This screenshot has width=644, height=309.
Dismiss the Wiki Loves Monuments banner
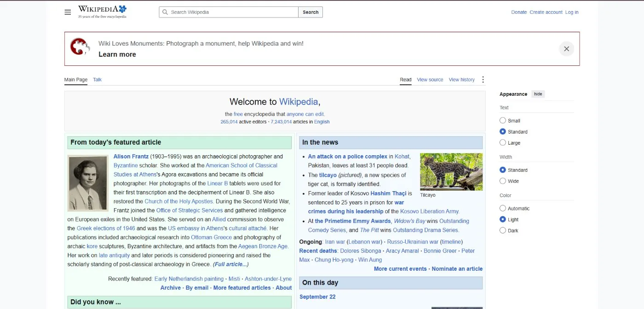tap(566, 49)
